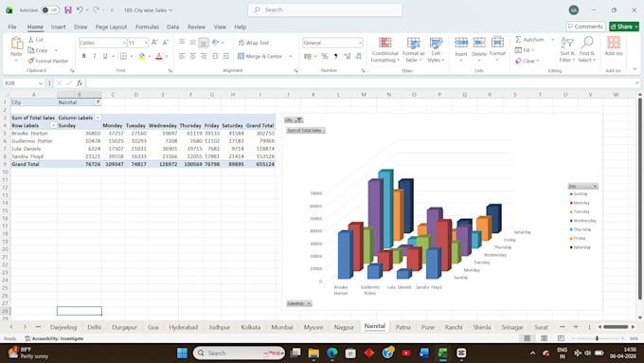644x363 pixels.
Task: Click the Insert cells icon
Action: click(461, 43)
